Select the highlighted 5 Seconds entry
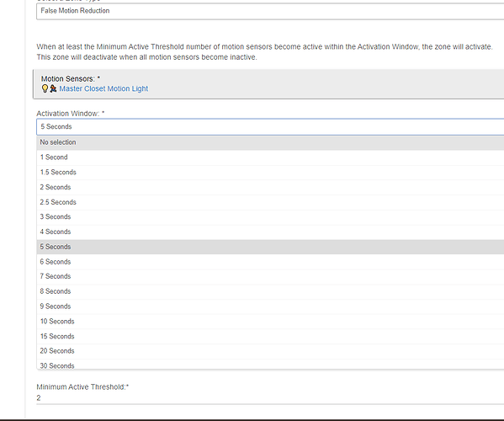Image resolution: width=504 pixels, height=421 pixels. [270, 247]
